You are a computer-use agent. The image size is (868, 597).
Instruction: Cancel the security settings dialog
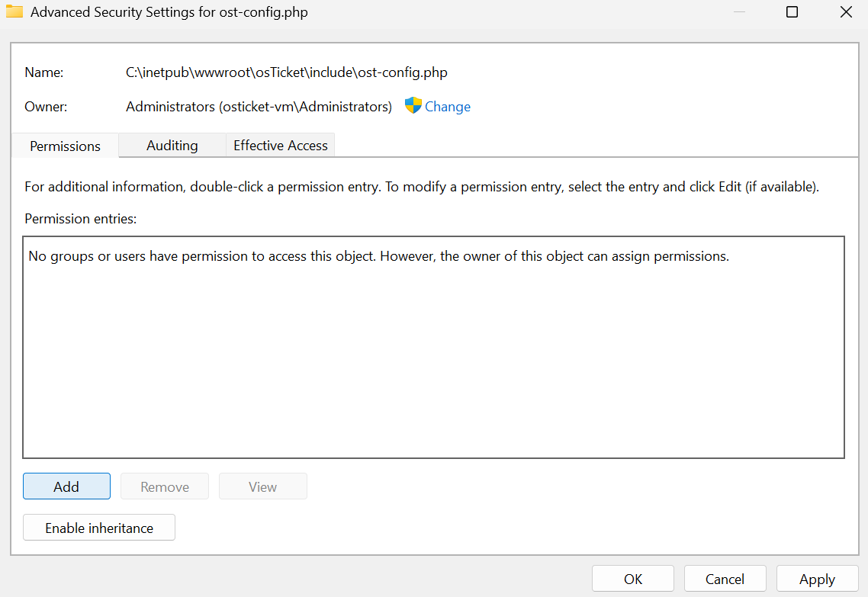[725, 579]
